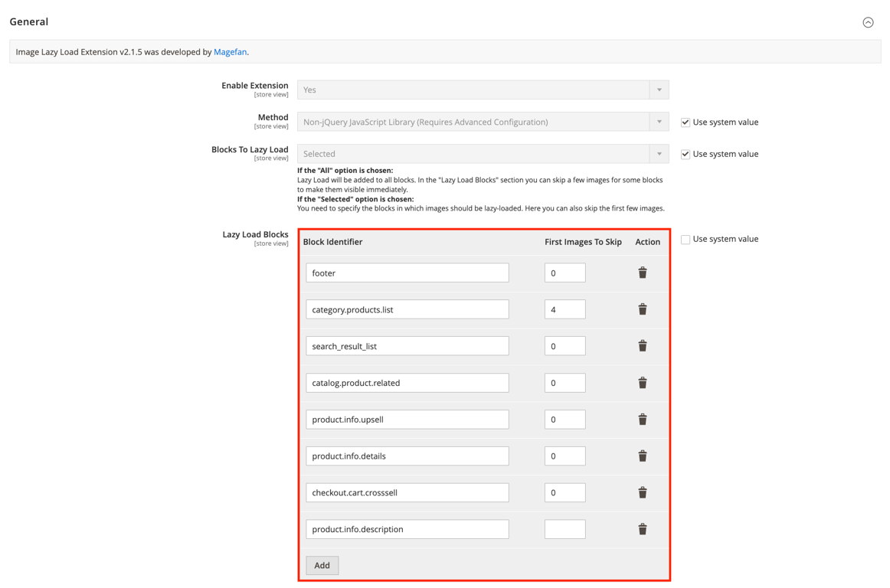
Task: Remove the category.products.list block entry
Action: click(x=642, y=309)
